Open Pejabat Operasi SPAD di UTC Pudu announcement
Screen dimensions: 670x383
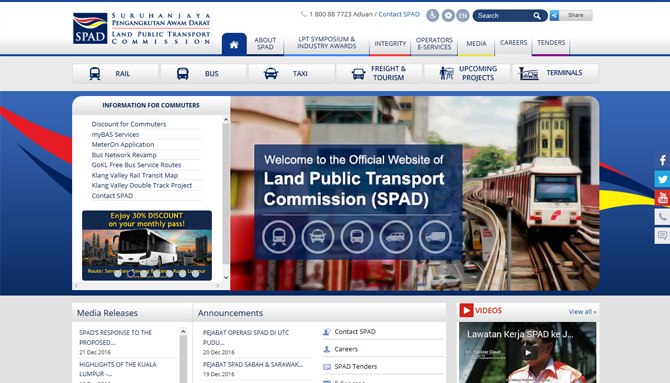[246, 337]
